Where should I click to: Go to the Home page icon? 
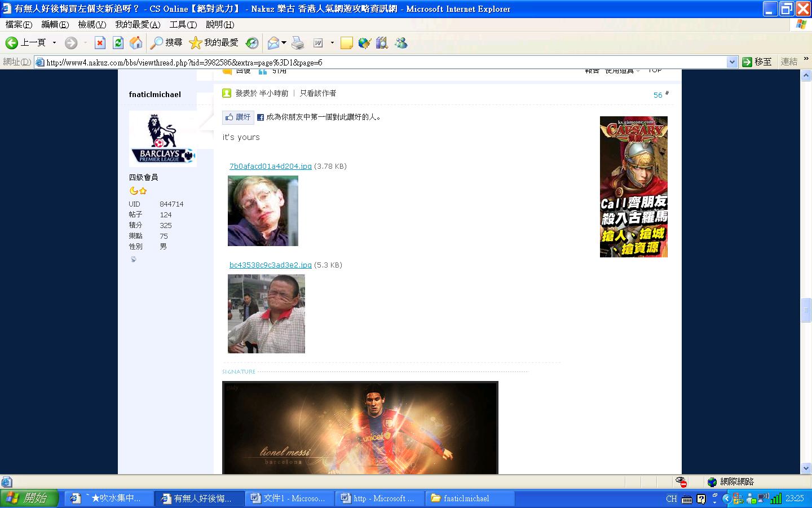136,43
